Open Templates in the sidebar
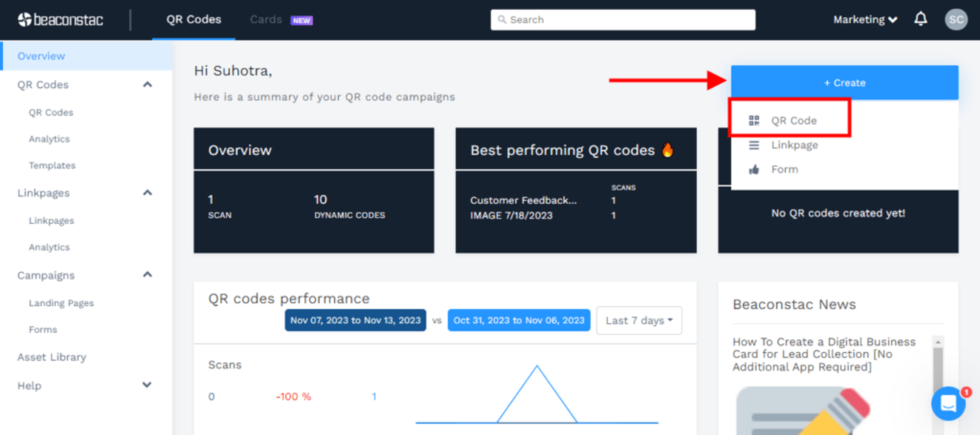The height and width of the screenshot is (435, 980). pos(52,165)
